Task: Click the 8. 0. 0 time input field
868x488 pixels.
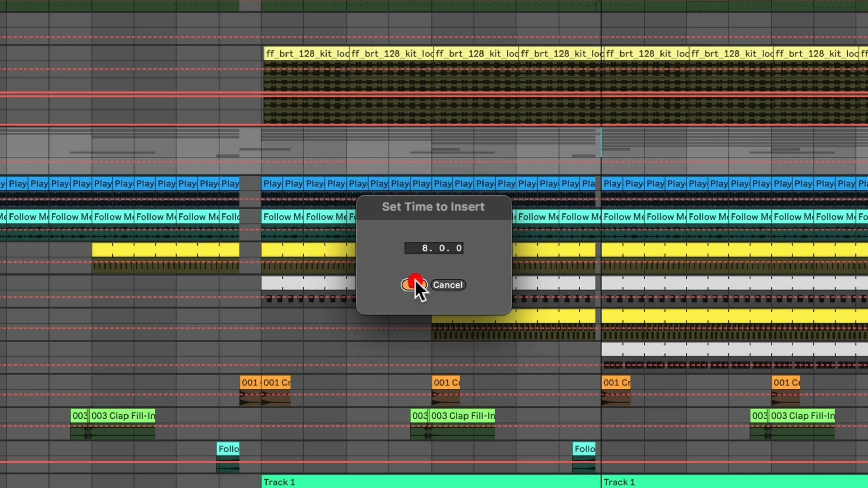Action: [434, 248]
